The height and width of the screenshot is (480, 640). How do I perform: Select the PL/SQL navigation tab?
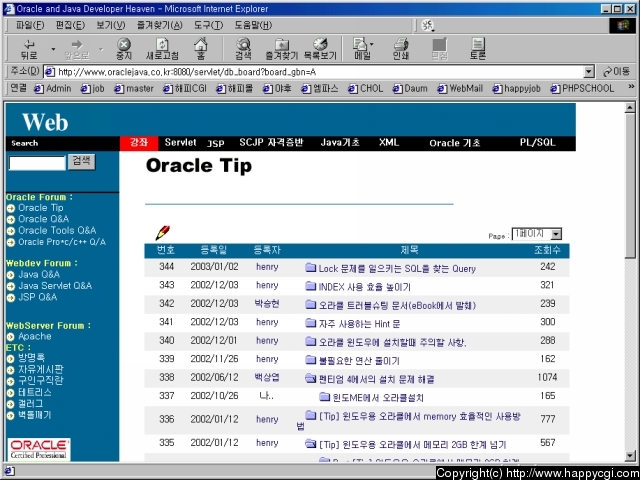click(x=537, y=142)
